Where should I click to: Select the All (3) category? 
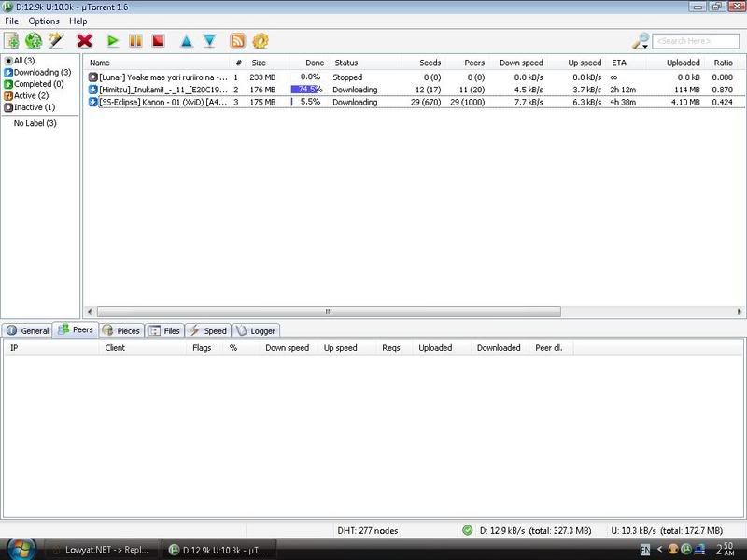coord(20,61)
